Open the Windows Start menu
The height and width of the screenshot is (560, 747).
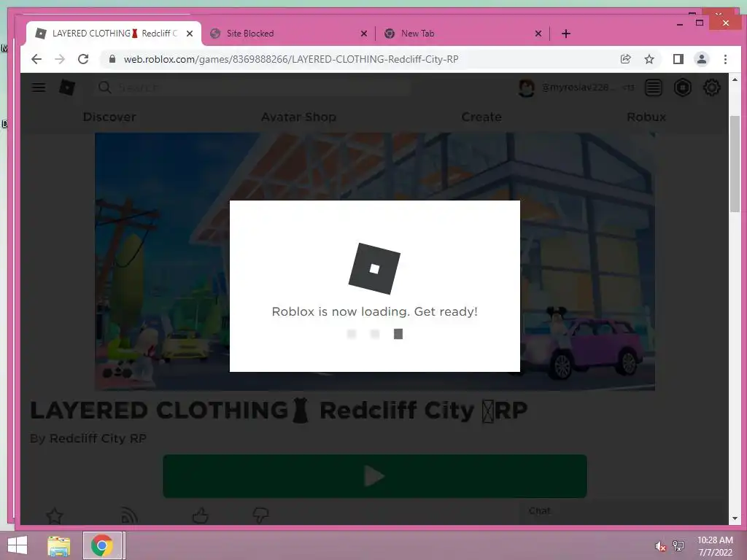[x=18, y=545]
